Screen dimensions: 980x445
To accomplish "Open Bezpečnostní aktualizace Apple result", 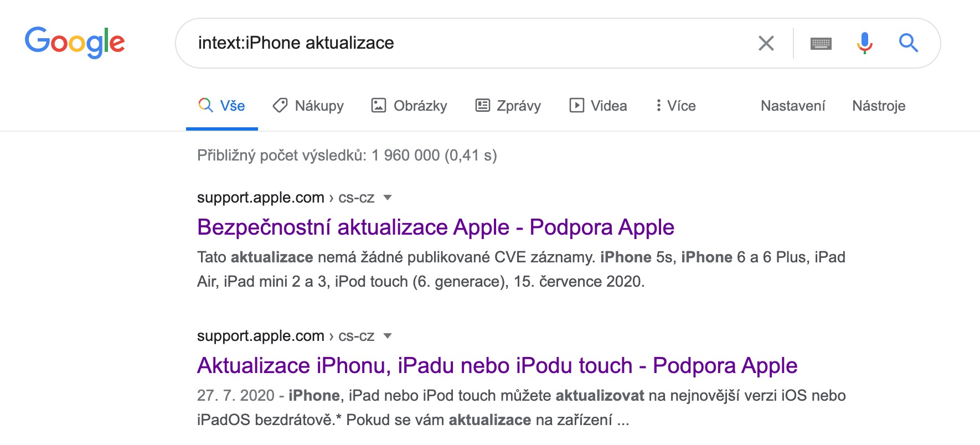I will click(435, 227).
